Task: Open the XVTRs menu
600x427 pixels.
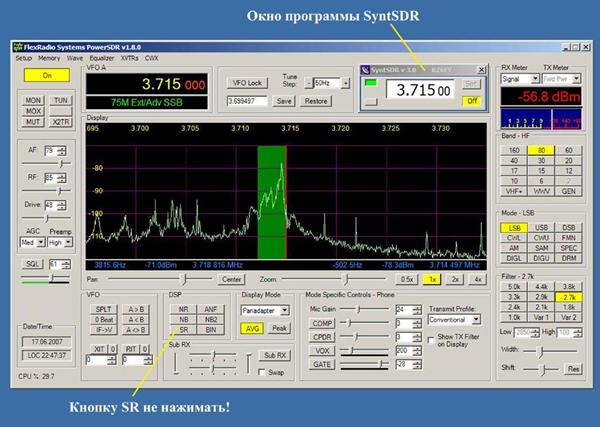Action: pos(129,58)
